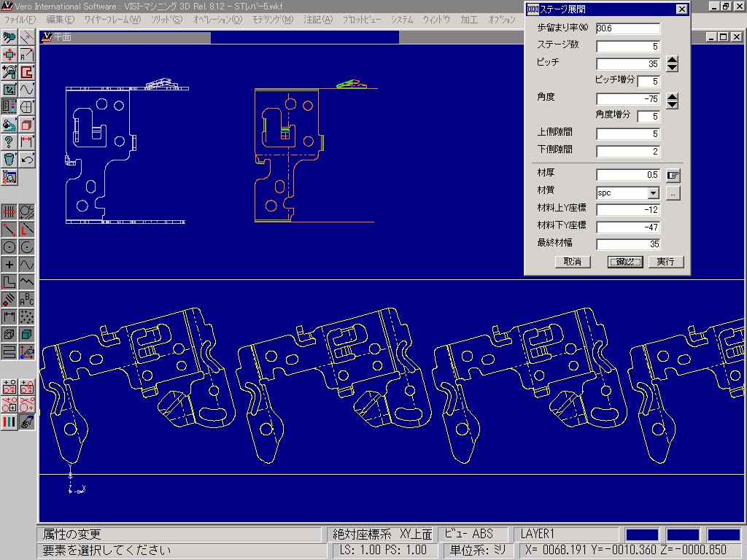747x560 pixels.
Task: Click the 取消 cancel button
Action: point(573,262)
